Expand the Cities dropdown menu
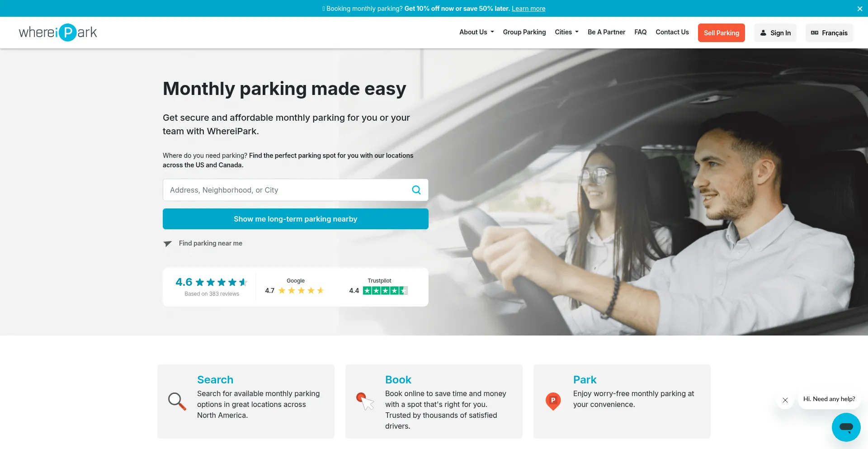868x449 pixels. [566, 32]
